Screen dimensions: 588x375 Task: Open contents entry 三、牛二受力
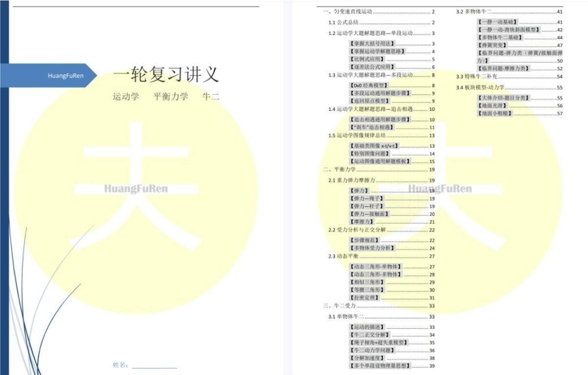[379, 305]
